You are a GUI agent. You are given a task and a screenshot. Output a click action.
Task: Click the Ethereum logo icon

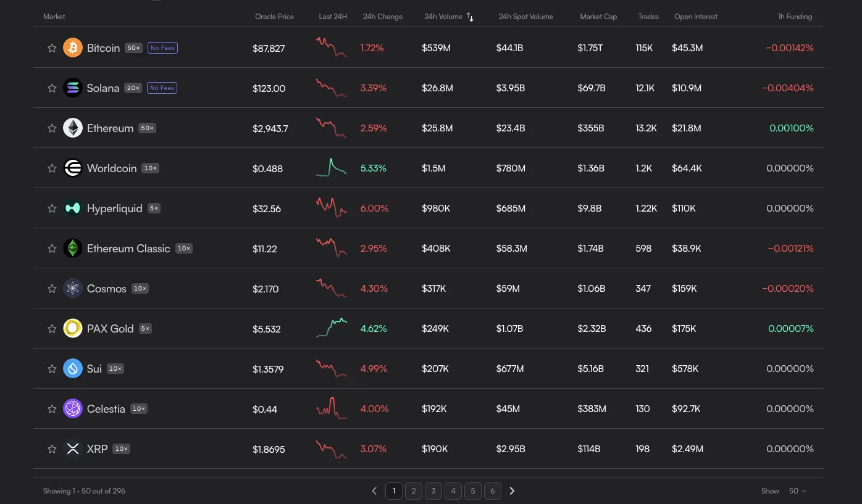pyautogui.click(x=73, y=128)
